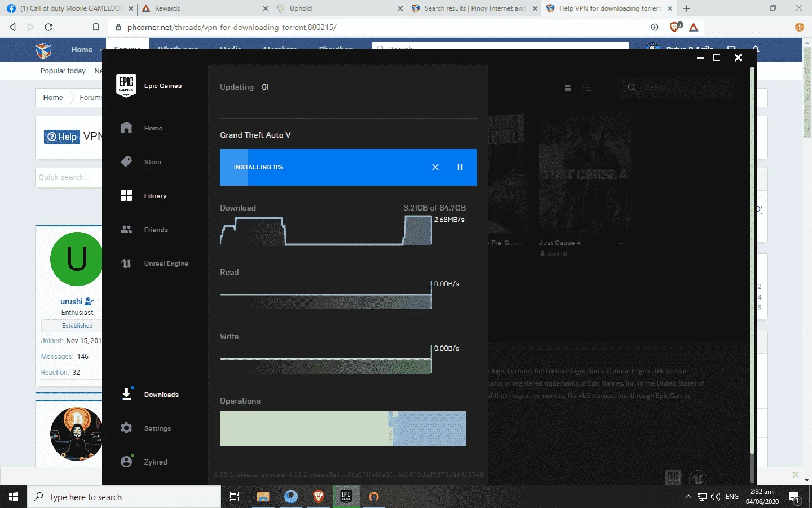Click the Download speed graph
The width and height of the screenshot is (812, 508).
click(326, 231)
